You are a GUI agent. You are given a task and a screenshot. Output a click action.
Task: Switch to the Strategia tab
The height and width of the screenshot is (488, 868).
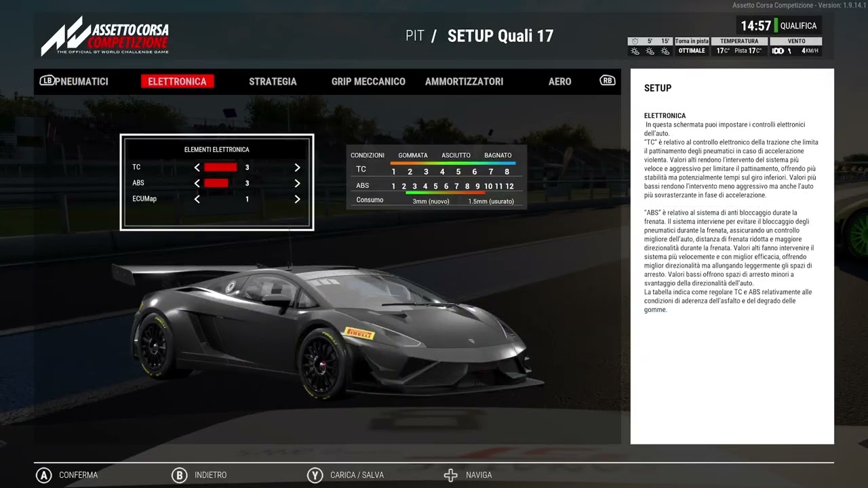point(273,81)
